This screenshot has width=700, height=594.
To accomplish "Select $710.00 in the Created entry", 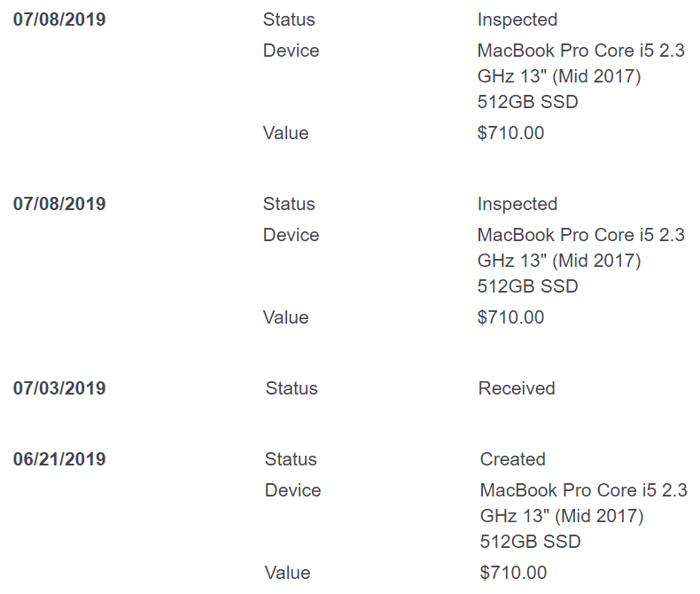I will click(513, 573).
